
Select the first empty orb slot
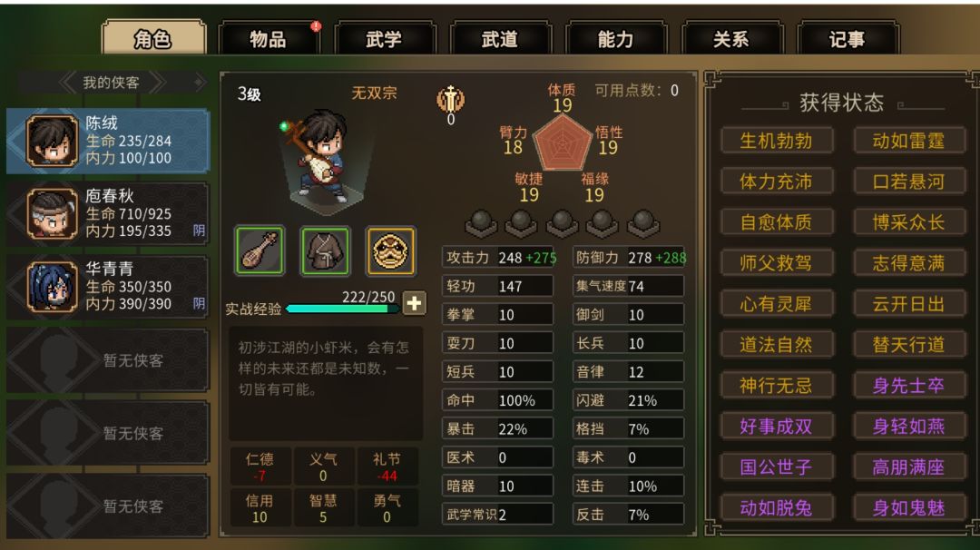(x=481, y=223)
